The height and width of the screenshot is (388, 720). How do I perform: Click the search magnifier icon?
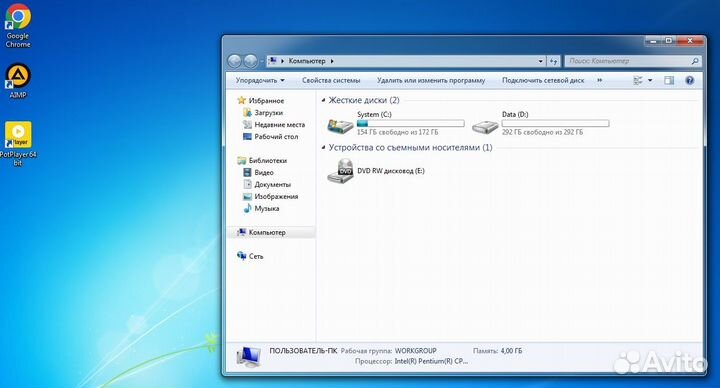pyautogui.click(x=695, y=61)
